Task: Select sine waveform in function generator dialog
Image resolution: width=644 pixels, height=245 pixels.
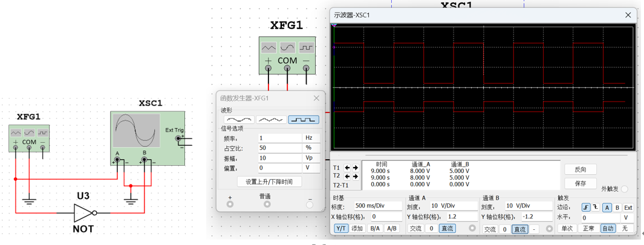Action: pyautogui.click(x=238, y=120)
